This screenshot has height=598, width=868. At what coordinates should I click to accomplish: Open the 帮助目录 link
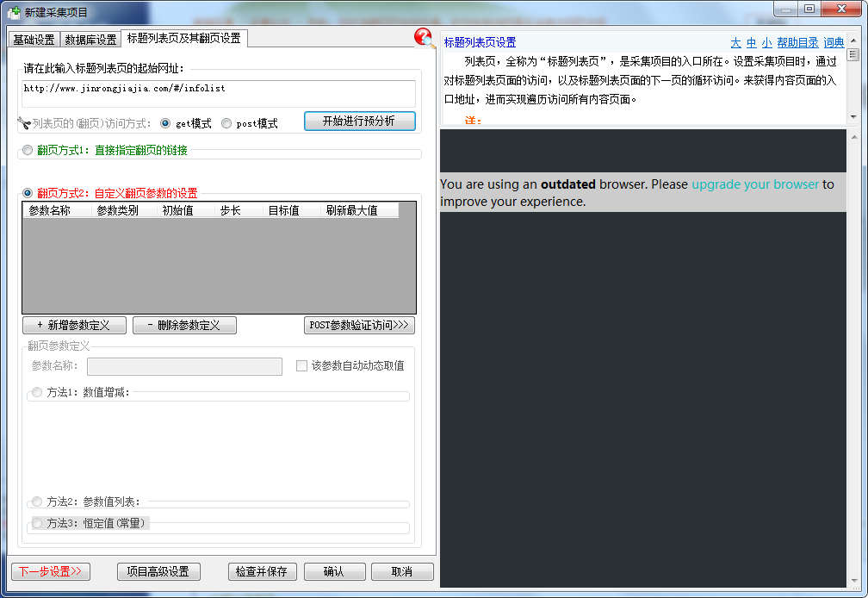(x=797, y=42)
